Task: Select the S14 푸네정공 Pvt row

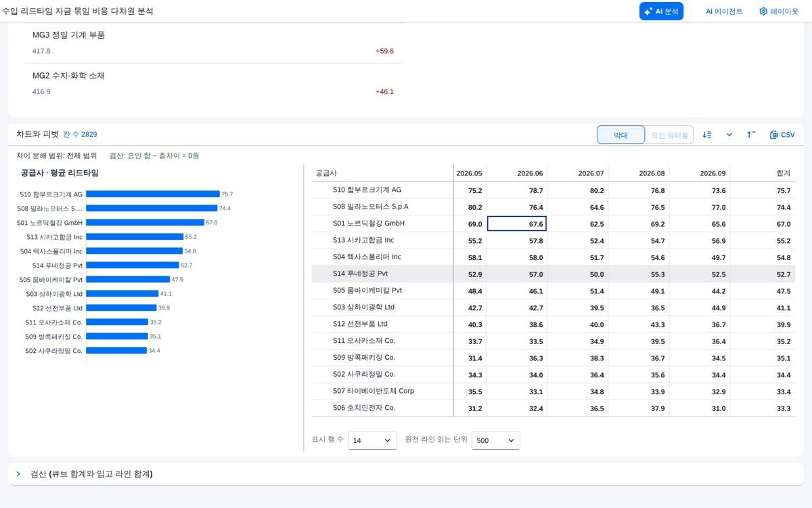Action: point(554,274)
